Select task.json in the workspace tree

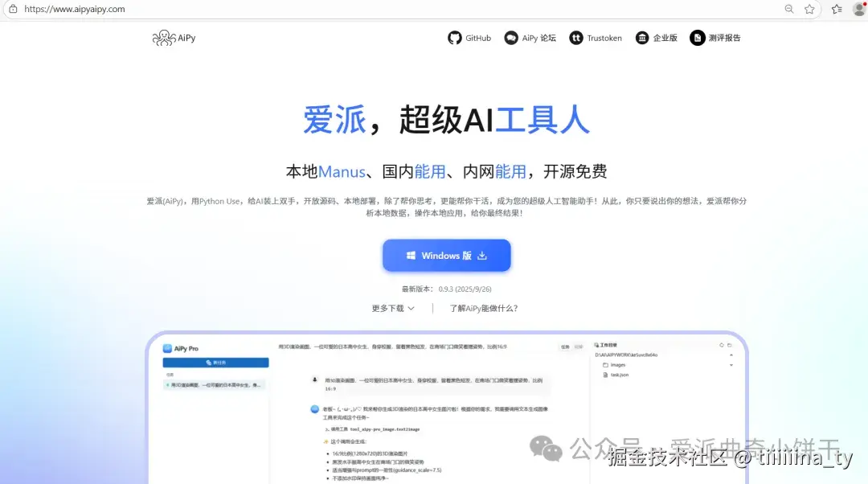coord(619,375)
